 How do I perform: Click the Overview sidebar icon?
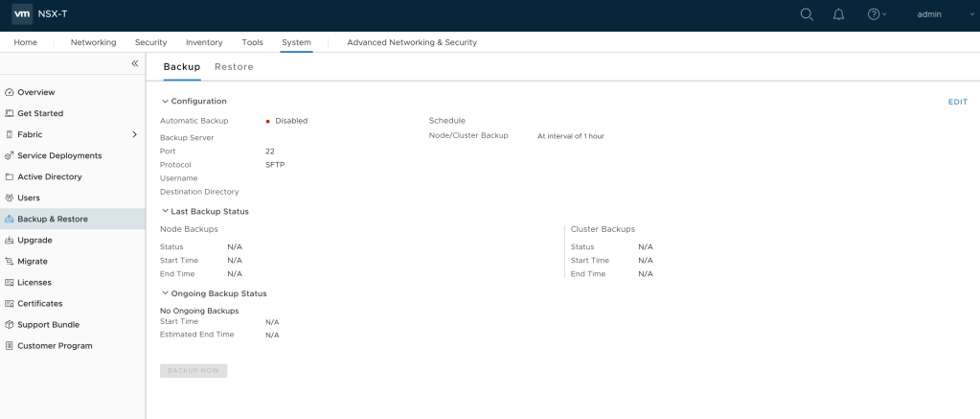click(10, 92)
